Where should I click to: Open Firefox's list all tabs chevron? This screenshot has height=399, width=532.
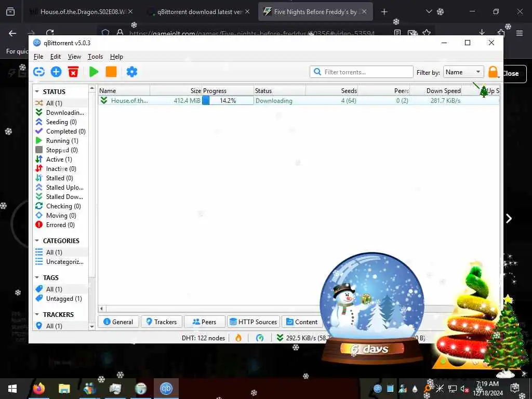pyautogui.click(x=429, y=11)
